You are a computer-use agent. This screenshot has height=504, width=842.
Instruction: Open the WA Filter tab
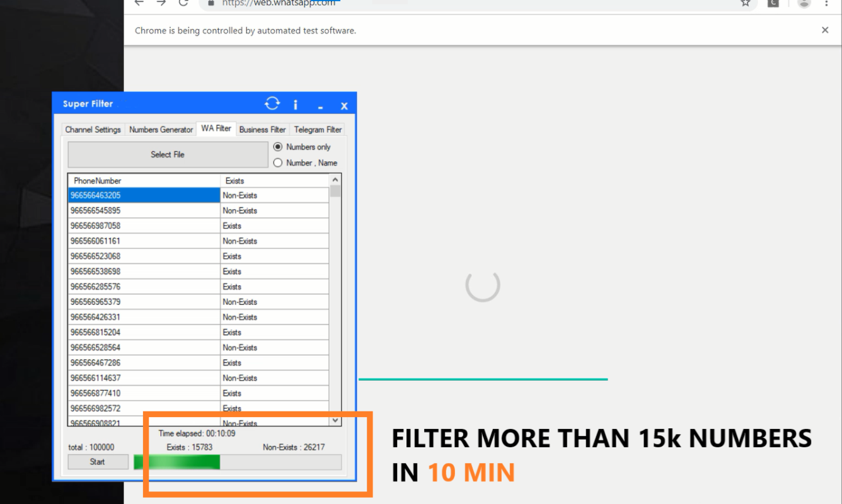(x=216, y=128)
